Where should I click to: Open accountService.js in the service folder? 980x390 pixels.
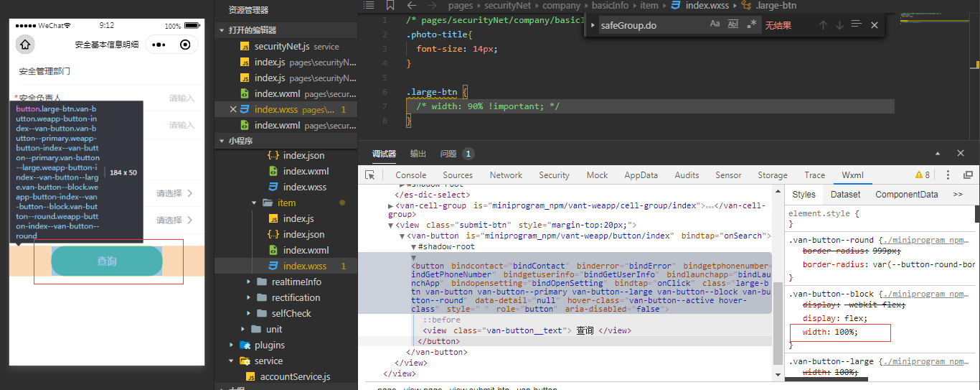point(286,376)
